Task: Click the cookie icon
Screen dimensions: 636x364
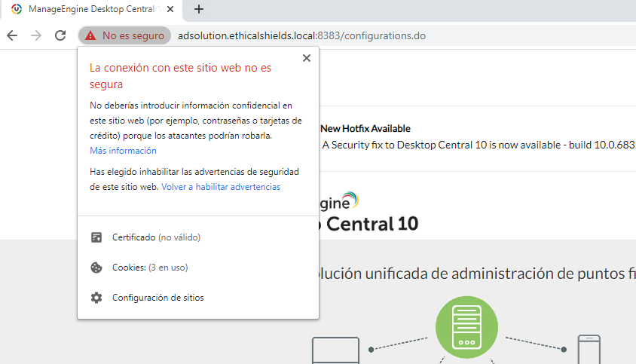Action: 96,268
